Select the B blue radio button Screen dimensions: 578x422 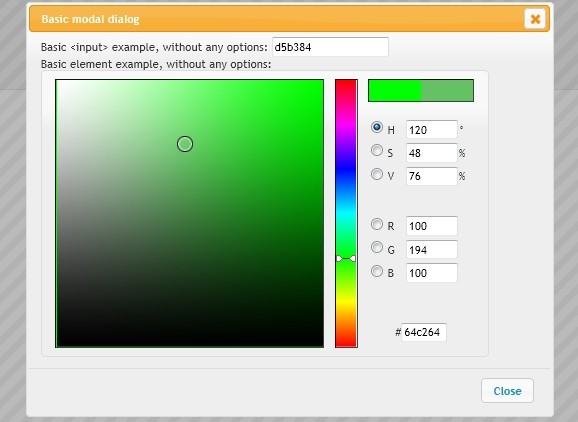[377, 271]
